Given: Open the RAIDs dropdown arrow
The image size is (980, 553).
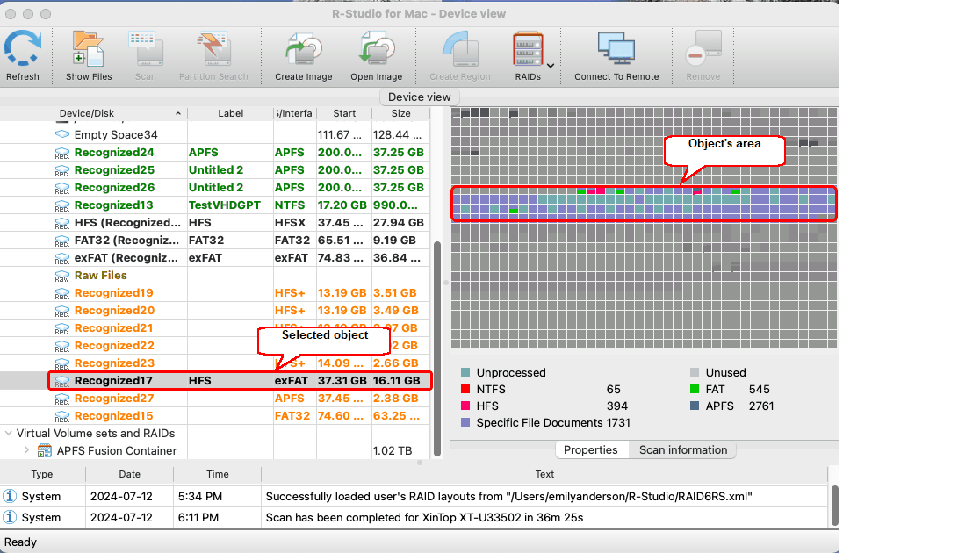Looking at the screenshot, I should coord(551,65).
